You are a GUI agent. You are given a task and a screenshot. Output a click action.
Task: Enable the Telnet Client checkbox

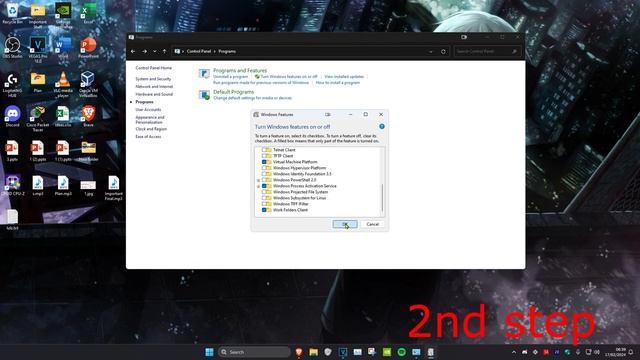[x=264, y=150]
